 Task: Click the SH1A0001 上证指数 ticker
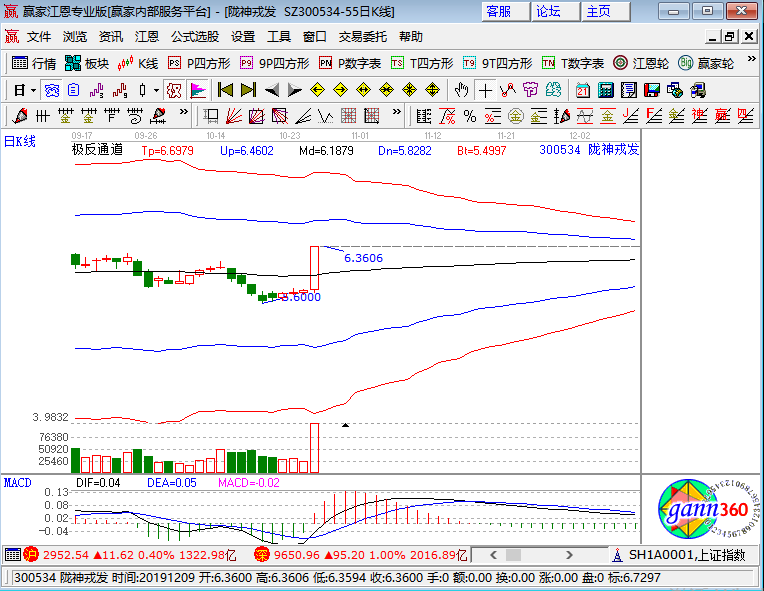(x=687, y=554)
